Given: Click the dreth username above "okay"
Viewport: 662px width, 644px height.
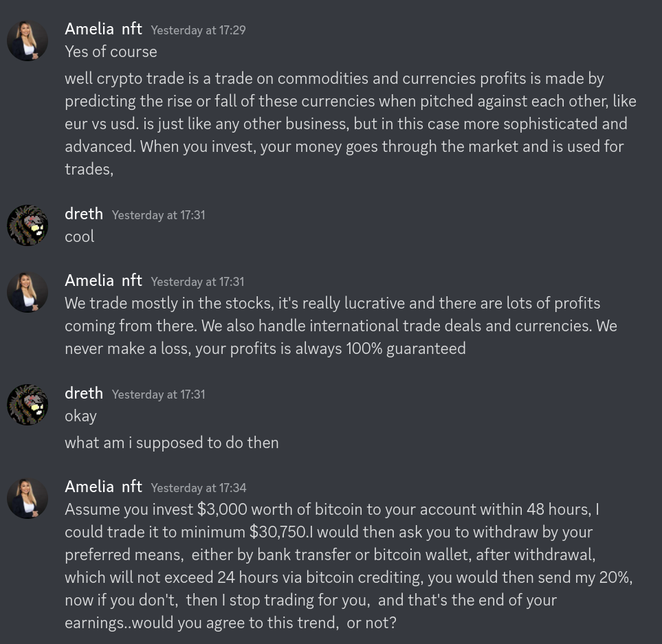Looking at the screenshot, I should tap(84, 393).
